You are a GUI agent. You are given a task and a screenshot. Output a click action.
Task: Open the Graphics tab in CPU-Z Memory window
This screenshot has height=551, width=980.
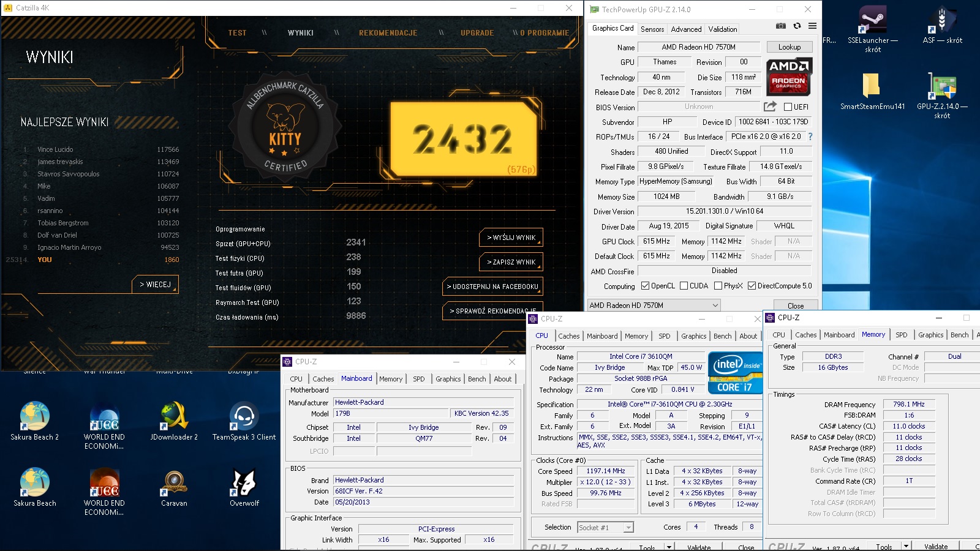930,335
